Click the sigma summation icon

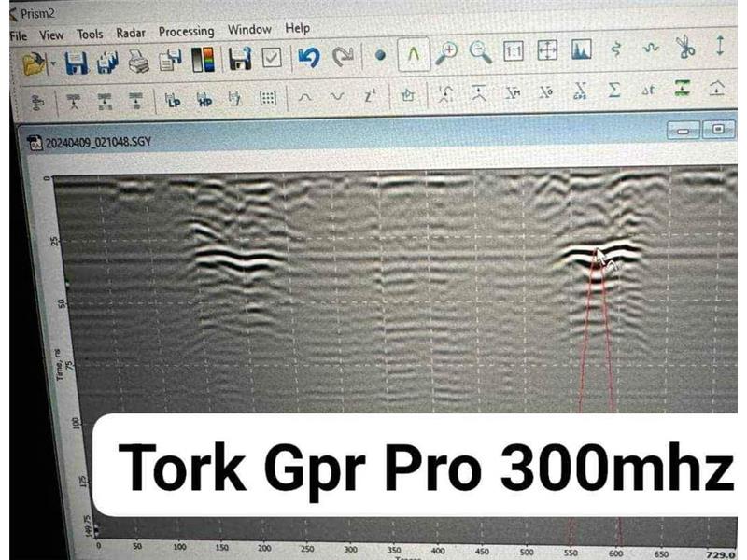(x=614, y=90)
